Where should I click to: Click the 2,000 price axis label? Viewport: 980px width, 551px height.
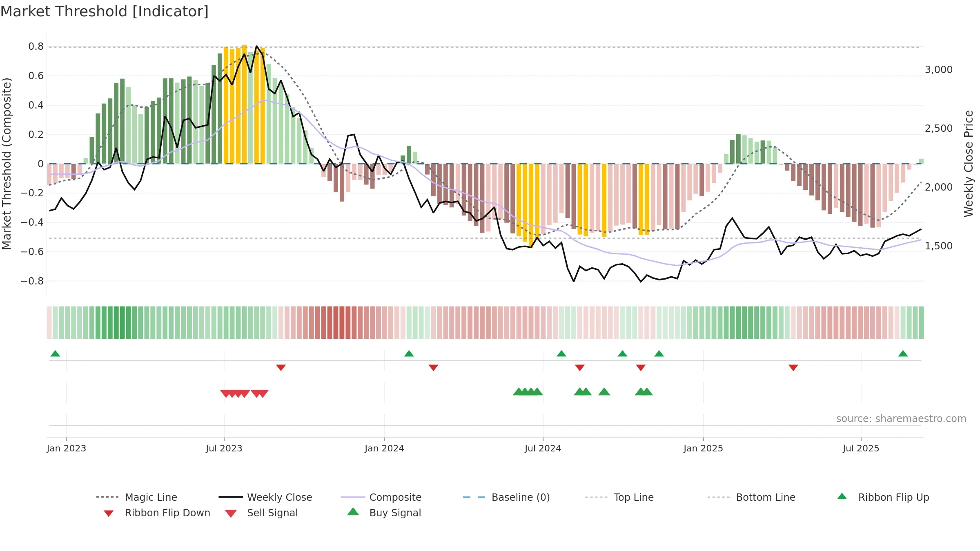click(x=938, y=187)
